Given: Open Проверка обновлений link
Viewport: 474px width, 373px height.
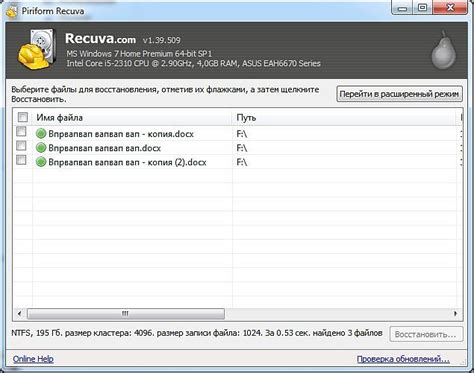Looking at the screenshot, I should (403, 359).
